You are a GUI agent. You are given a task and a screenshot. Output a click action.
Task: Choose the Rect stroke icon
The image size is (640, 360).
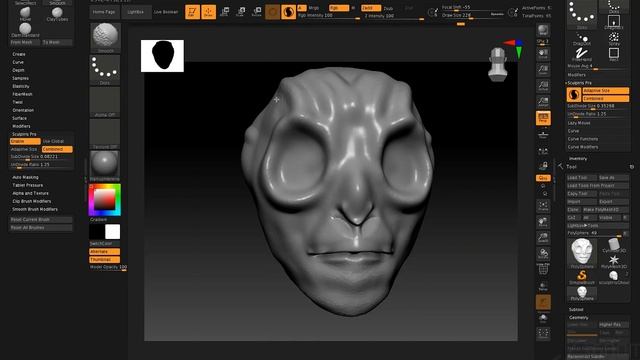[614, 55]
